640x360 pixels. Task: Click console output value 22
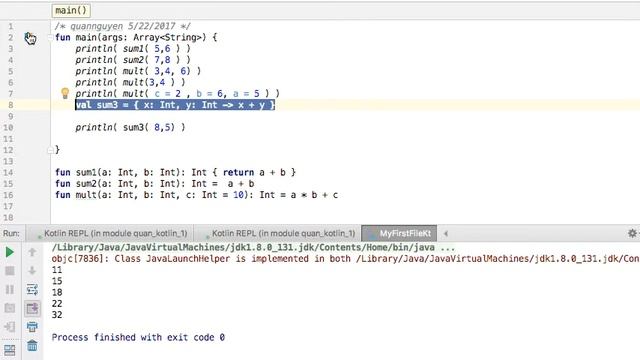pyautogui.click(x=57, y=304)
